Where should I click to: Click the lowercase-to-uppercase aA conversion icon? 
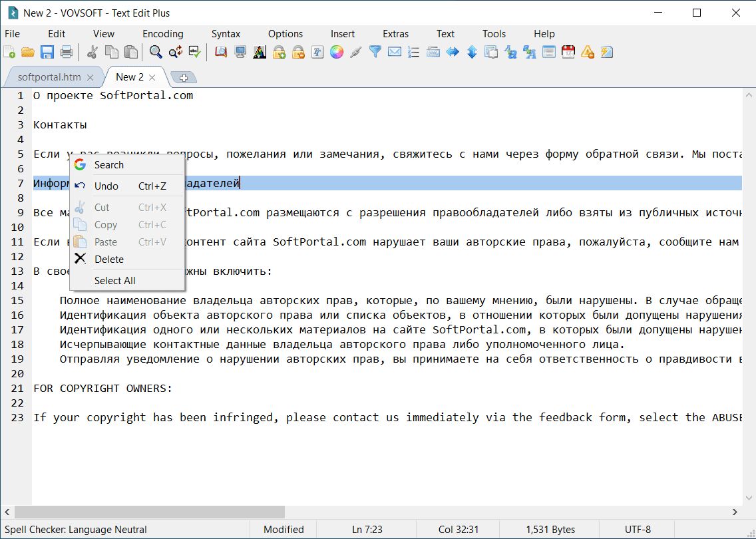tap(530, 52)
